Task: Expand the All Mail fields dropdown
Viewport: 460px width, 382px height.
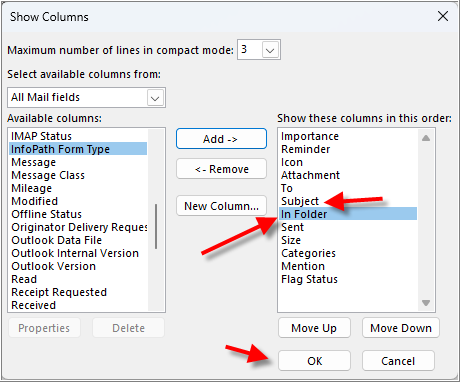Action: click(155, 98)
